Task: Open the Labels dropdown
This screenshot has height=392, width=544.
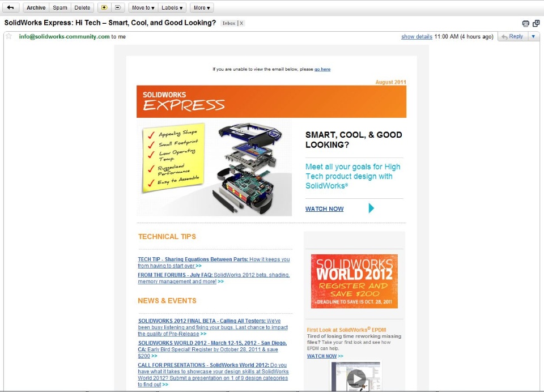Action: tap(172, 7)
